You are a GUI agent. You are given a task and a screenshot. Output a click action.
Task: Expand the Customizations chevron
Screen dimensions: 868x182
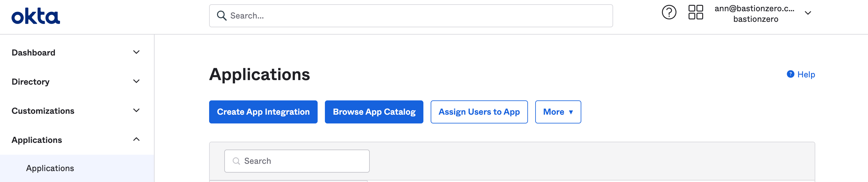pyautogui.click(x=136, y=110)
